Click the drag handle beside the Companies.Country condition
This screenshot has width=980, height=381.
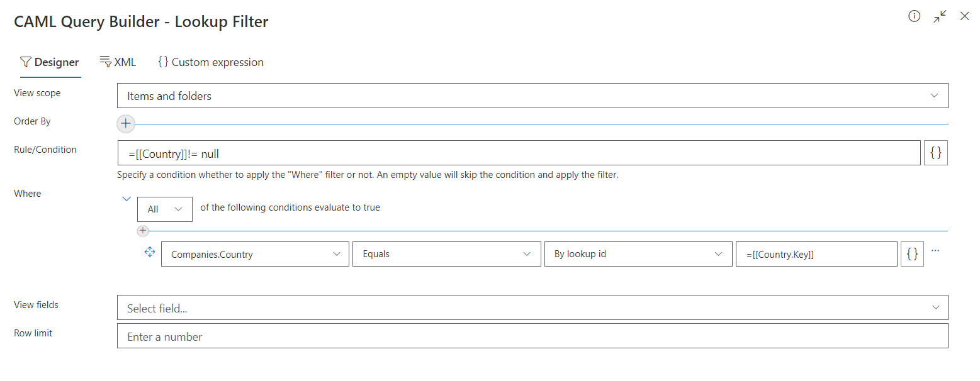tap(149, 251)
